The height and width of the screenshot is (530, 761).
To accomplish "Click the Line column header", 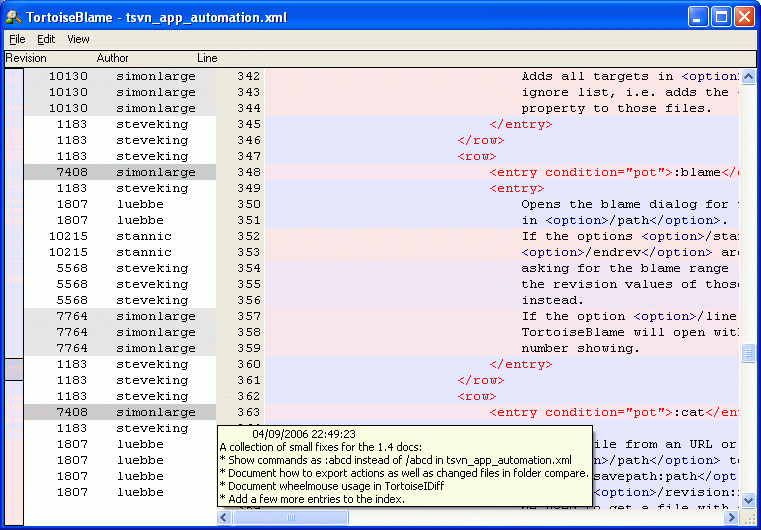I will pyautogui.click(x=207, y=59).
